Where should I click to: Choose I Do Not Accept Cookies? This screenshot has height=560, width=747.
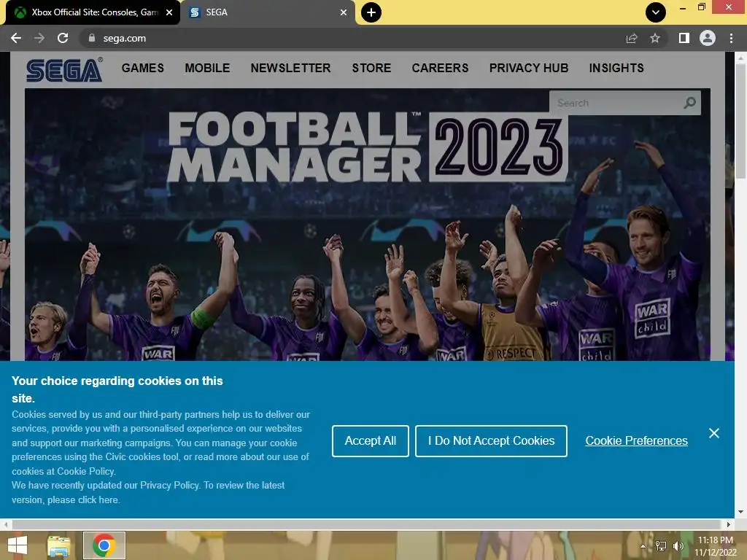click(x=491, y=441)
